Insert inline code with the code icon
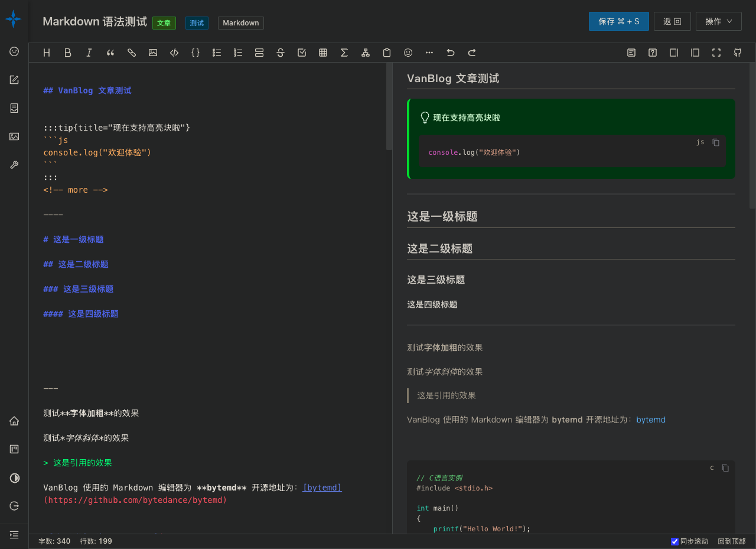Viewport: 756px width, 549px height. tap(174, 53)
